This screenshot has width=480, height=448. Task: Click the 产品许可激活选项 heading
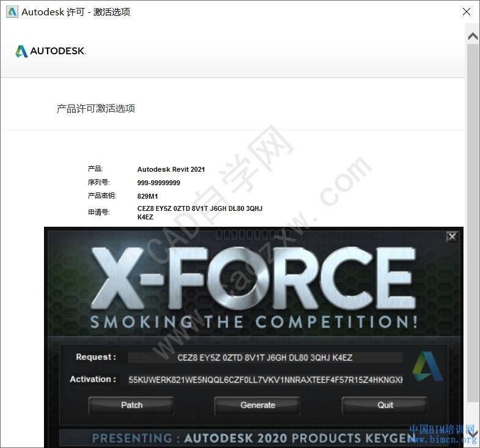(x=96, y=108)
